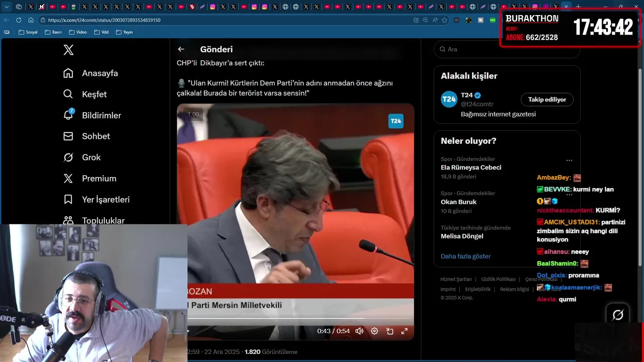Click the Ara search field
644x362 pixels.
pos(507,49)
